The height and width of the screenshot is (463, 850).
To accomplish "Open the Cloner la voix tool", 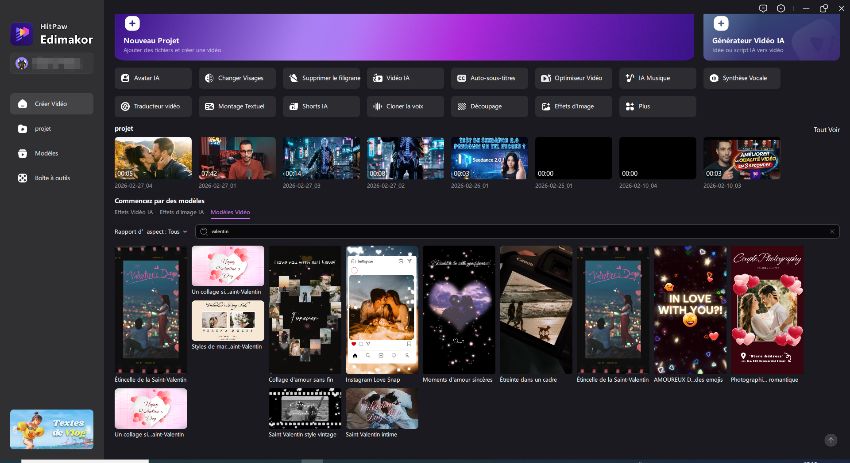I will pyautogui.click(x=405, y=106).
